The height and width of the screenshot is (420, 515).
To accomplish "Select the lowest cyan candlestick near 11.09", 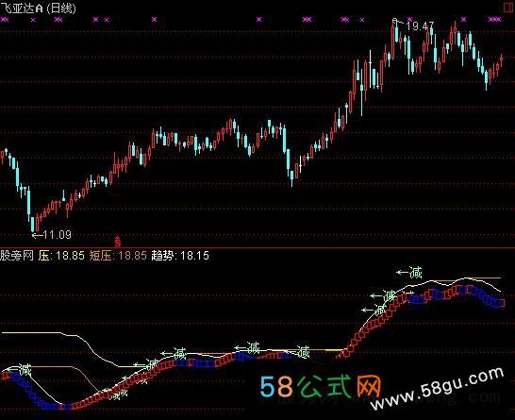I will (32, 224).
